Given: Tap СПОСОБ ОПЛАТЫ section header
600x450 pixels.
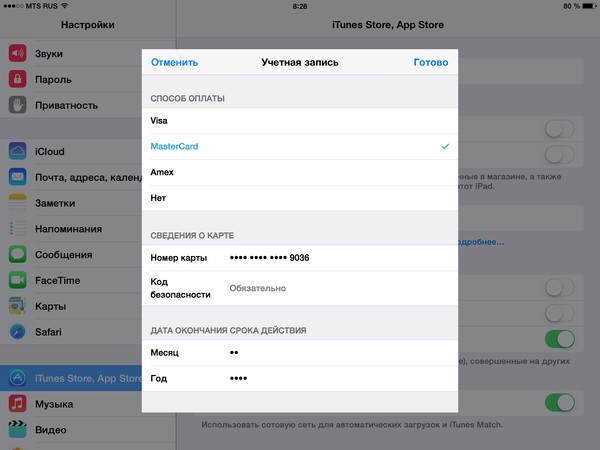Looking at the screenshot, I should pos(188,98).
